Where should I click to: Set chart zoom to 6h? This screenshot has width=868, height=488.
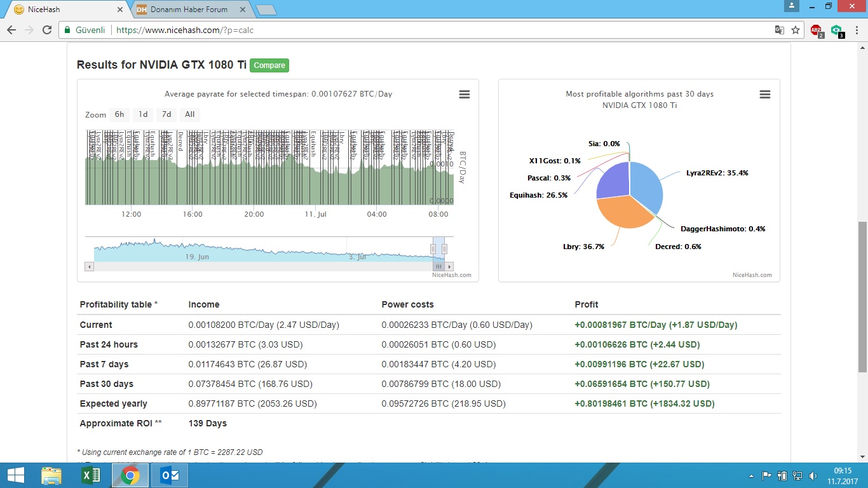click(119, 114)
